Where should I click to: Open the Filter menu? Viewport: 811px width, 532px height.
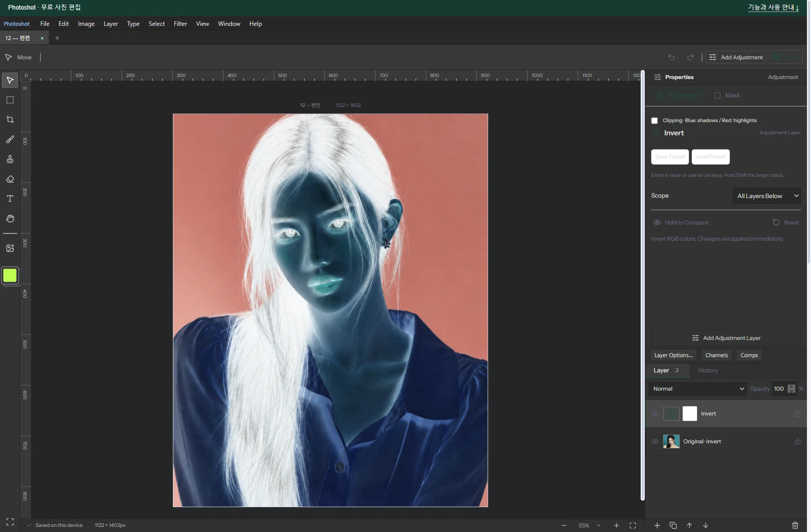pyautogui.click(x=180, y=24)
